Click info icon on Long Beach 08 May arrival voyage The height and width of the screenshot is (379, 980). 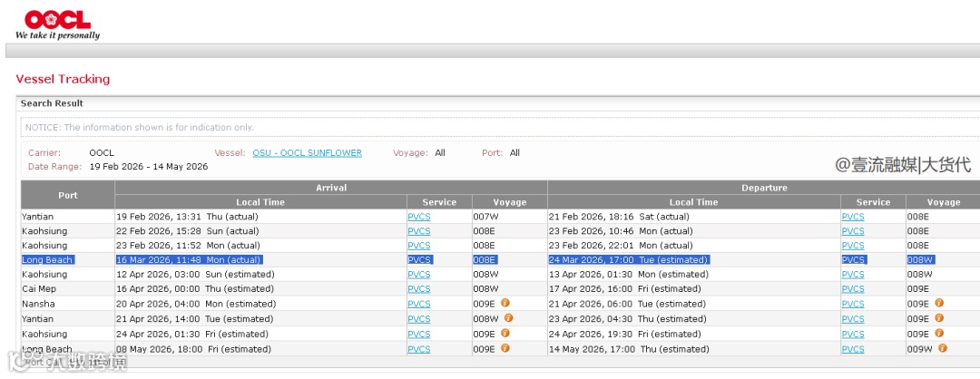coord(505,348)
